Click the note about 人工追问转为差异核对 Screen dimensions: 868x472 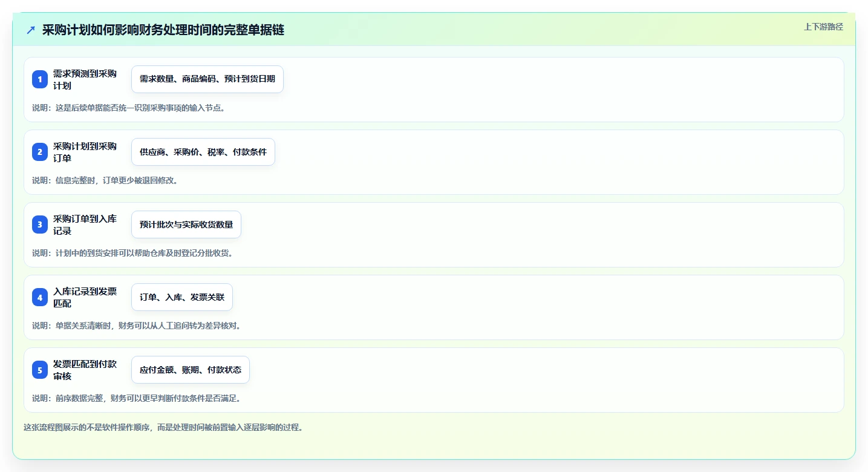pos(137,326)
